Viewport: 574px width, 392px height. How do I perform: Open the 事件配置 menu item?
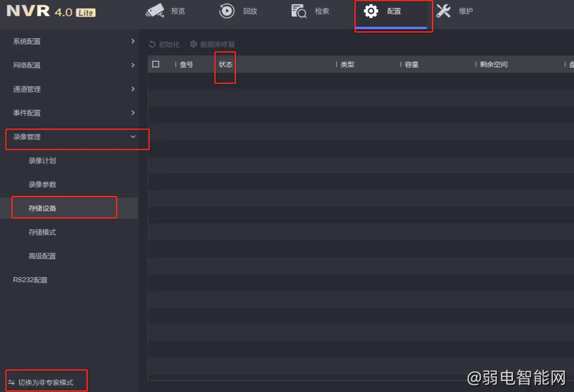click(69, 113)
